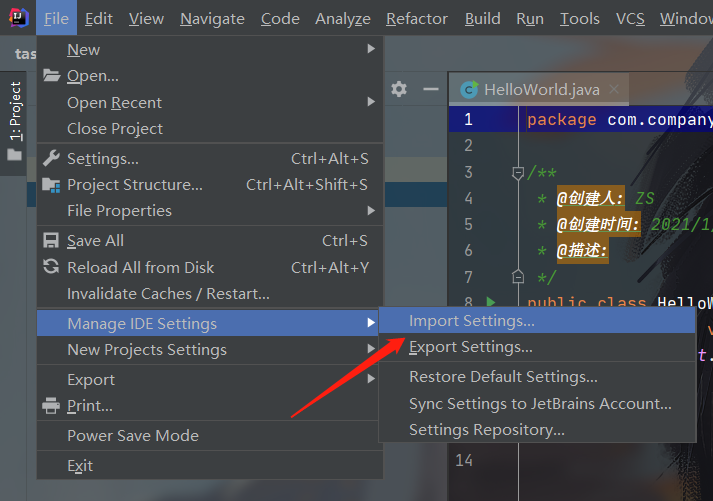Image resolution: width=713 pixels, height=501 pixels.
Task: Choose Export Settings...
Action: 537,346
